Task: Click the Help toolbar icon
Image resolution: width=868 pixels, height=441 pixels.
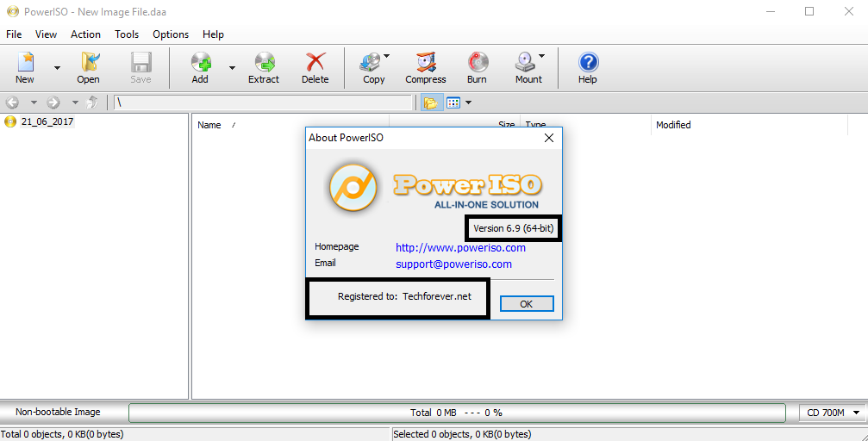Action: 589,62
